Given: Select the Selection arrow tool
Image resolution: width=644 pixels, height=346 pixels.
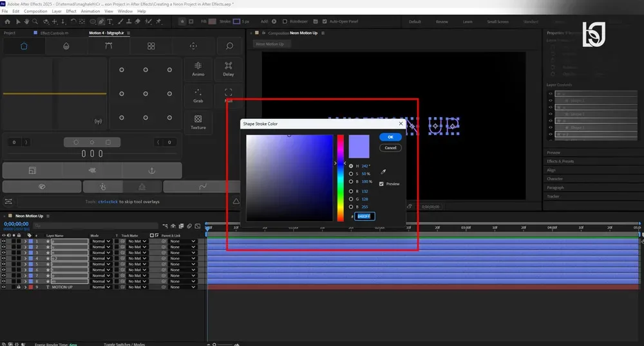Looking at the screenshot, I should pyautogui.click(x=18, y=21).
